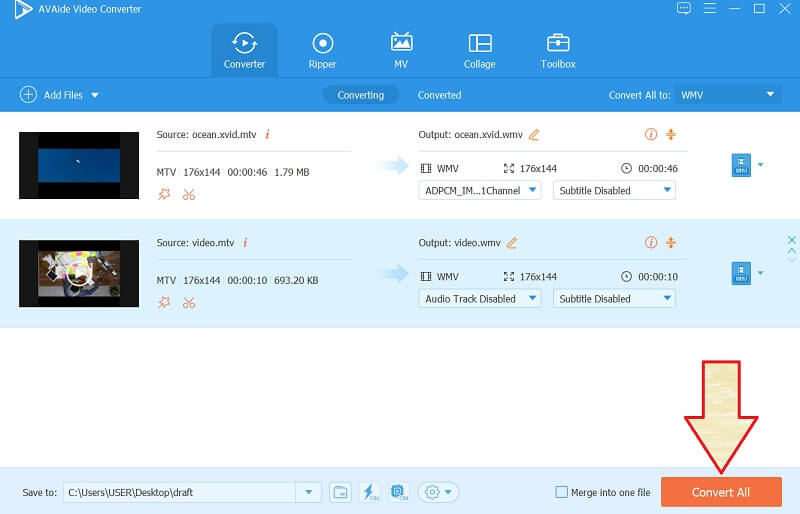Open the effects edit for video.mtv
This screenshot has width=800, height=514.
[x=164, y=302]
